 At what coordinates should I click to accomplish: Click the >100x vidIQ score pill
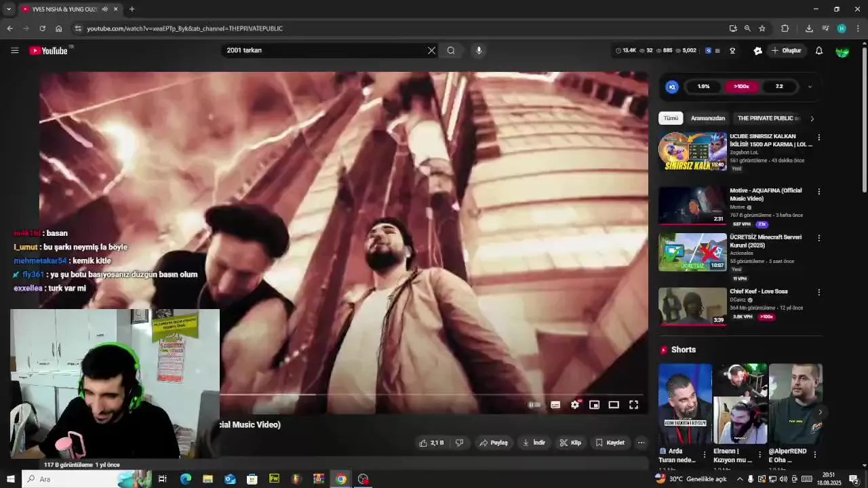click(741, 87)
